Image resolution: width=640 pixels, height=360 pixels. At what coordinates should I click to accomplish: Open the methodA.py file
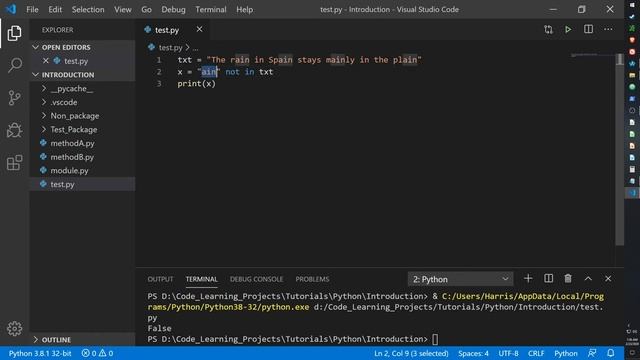click(72, 143)
